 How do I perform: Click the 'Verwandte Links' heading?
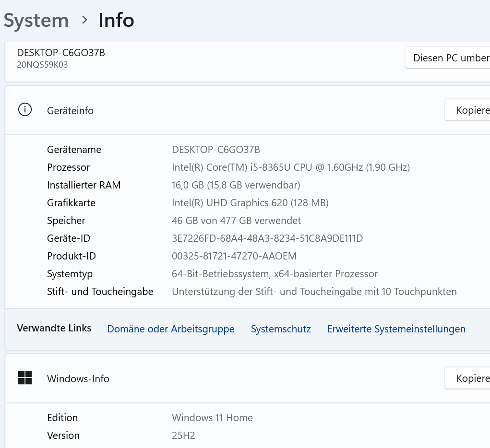(x=54, y=328)
